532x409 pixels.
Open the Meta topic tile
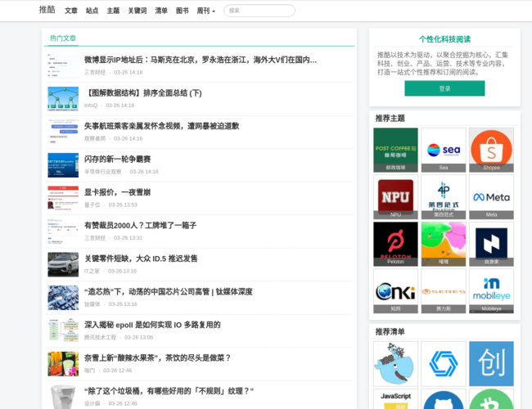(x=491, y=197)
